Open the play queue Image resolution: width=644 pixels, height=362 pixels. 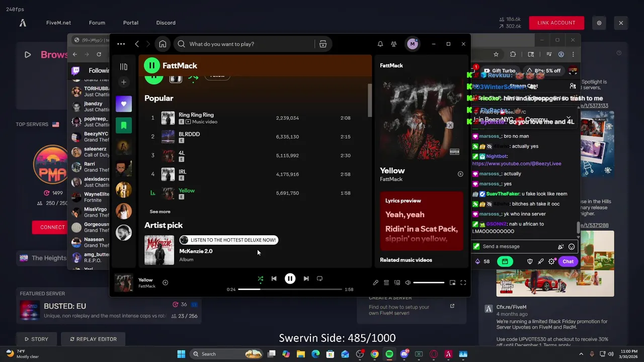tap(386, 283)
